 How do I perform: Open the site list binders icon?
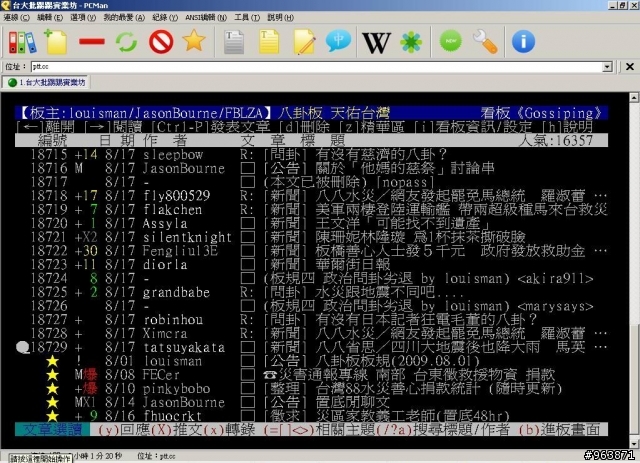[x=22, y=42]
